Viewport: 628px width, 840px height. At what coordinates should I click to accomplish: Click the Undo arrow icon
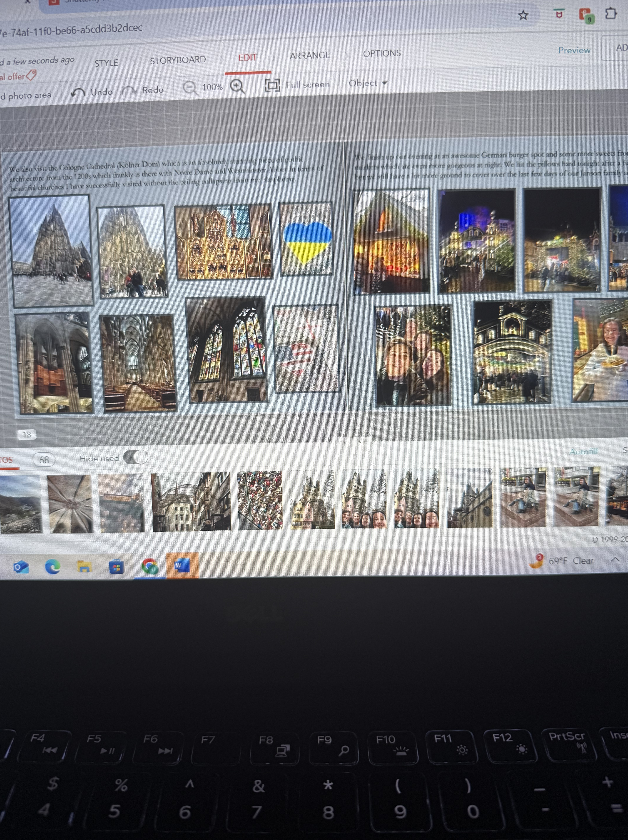[78, 92]
